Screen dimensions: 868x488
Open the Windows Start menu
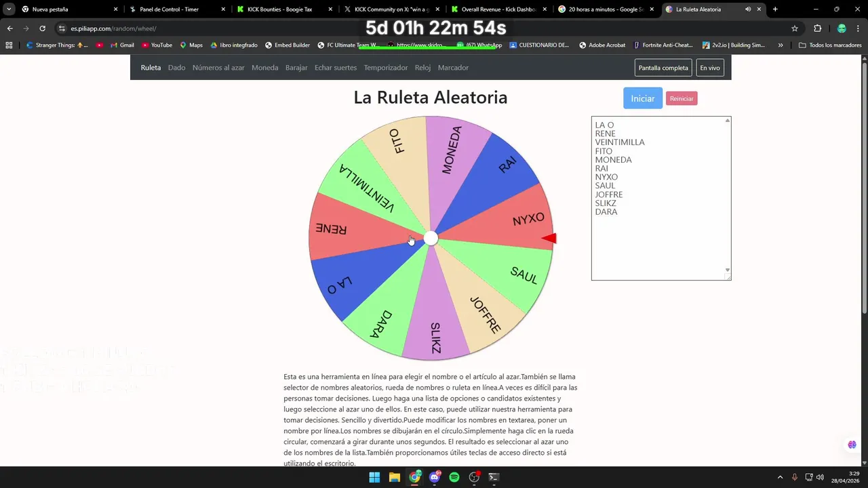tap(374, 477)
